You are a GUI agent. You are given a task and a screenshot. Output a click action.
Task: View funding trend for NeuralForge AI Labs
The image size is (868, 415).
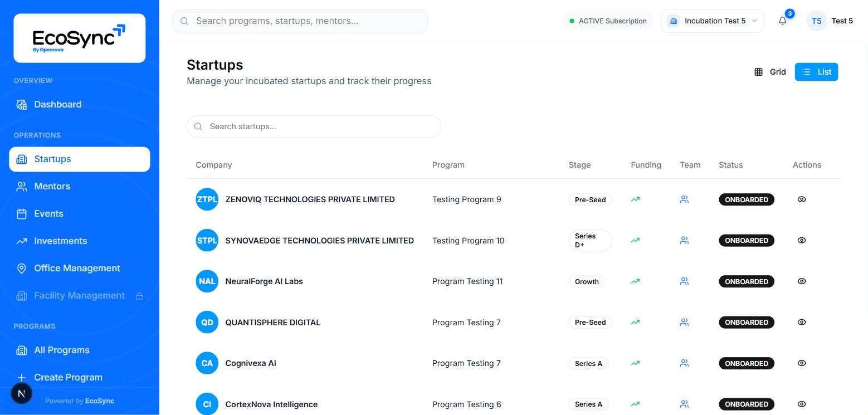pos(635,281)
